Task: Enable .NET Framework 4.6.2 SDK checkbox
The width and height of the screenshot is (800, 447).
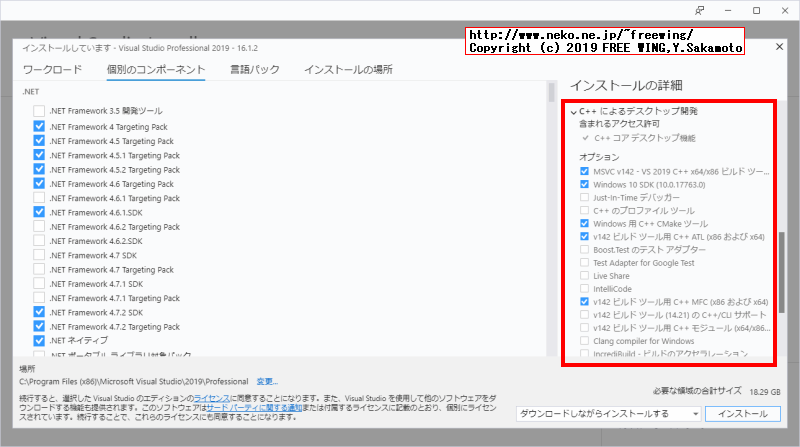Action: pyautogui.click(x=39, y=240)
